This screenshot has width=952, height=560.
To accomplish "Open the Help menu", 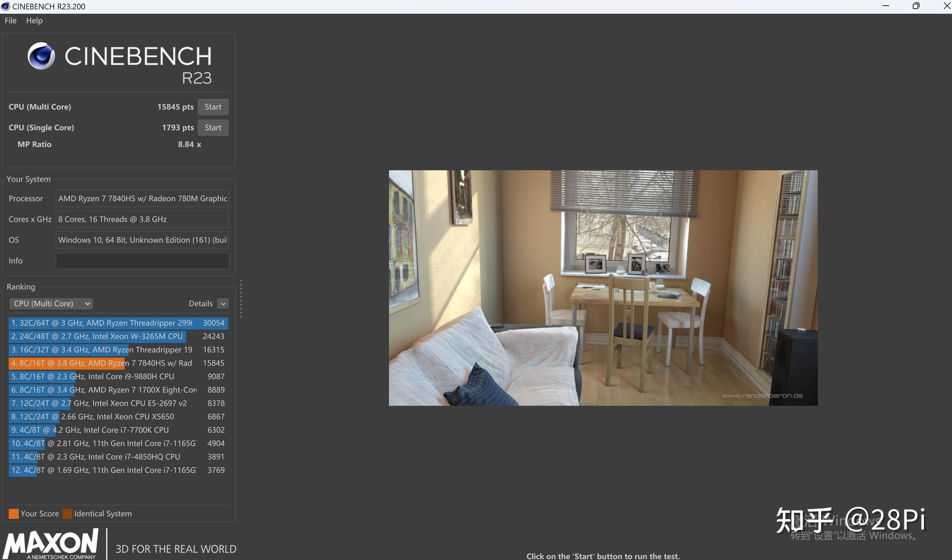I will coord(34,20).
